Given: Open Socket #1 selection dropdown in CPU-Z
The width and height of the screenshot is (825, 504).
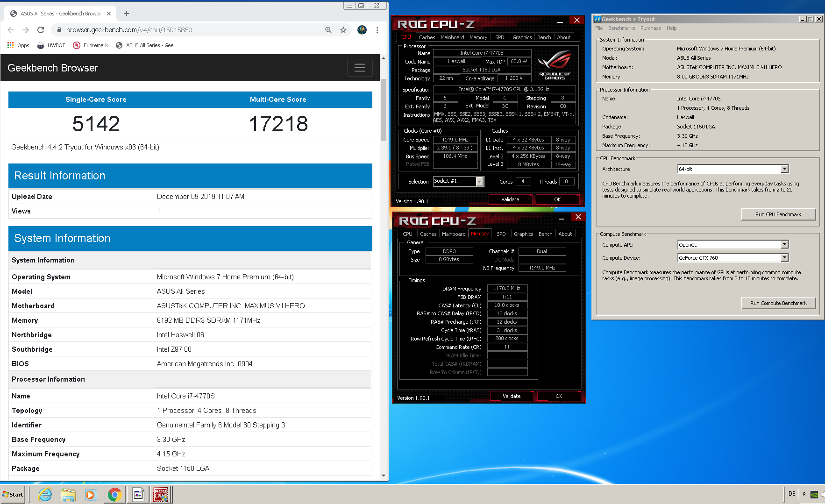Looking at the screenshot, I should pyautogui.click(x=480, y=181).
